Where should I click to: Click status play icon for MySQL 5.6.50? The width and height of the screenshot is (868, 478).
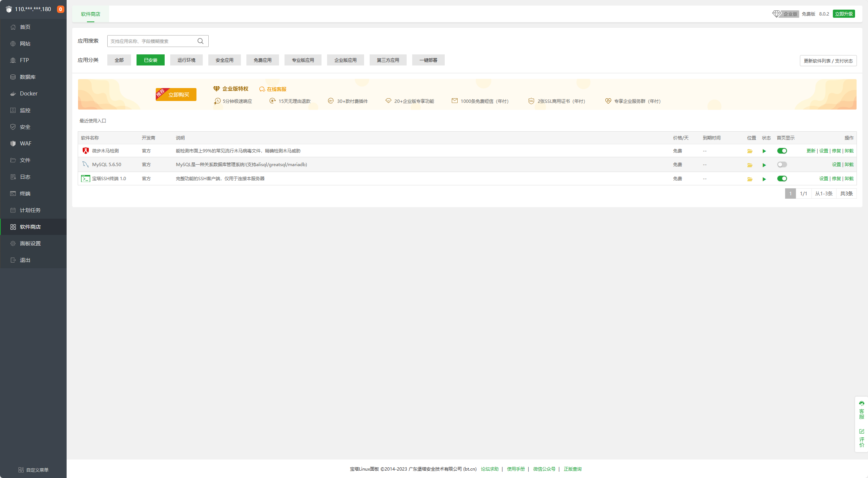pyautogui.click(x=764, y=165)
